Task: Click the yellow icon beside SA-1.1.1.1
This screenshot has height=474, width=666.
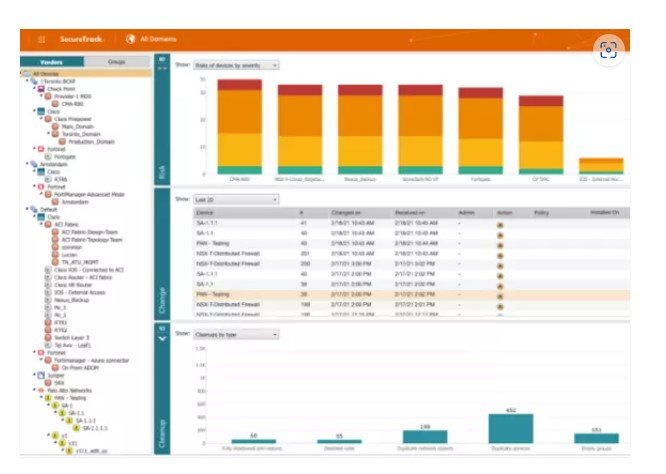Action: [x=76, y=428]
